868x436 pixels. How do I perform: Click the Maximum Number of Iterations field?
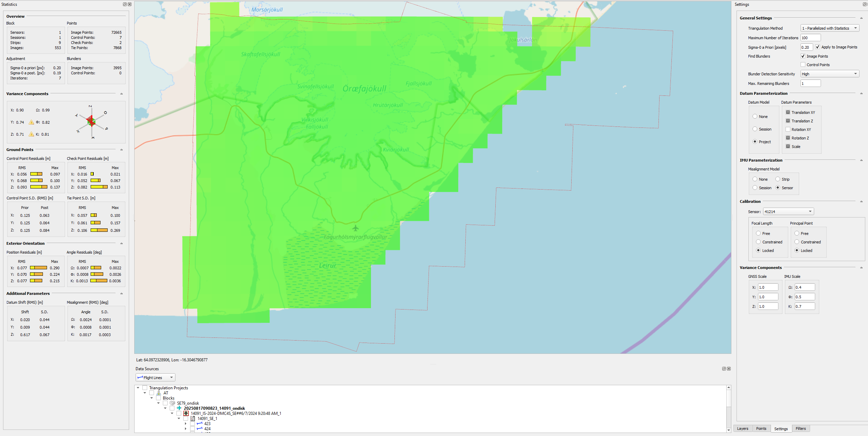810,38
